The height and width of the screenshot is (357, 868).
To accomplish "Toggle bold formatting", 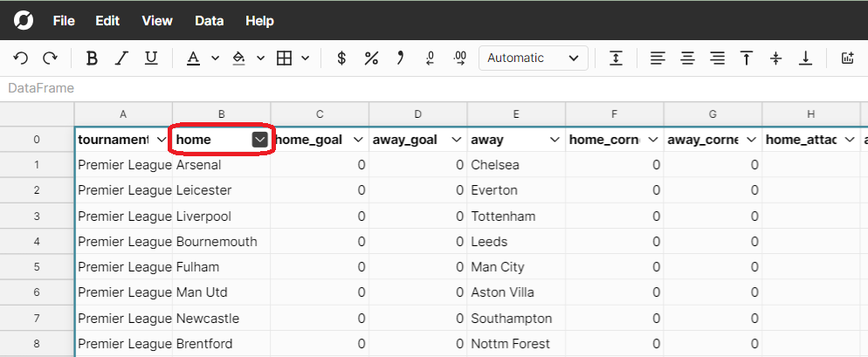I will pos(92,58).
